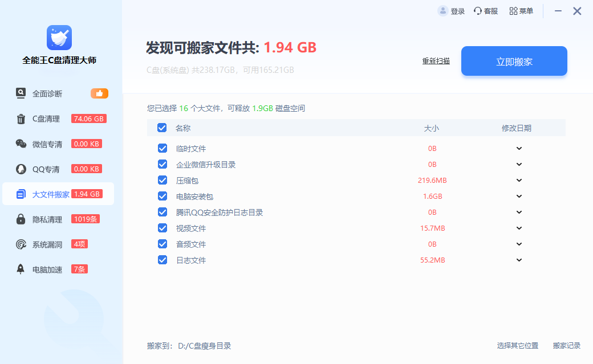Open the 菜单 menu at top right
593x364 pixels.
pyautogui.click(x=521, y=11)
